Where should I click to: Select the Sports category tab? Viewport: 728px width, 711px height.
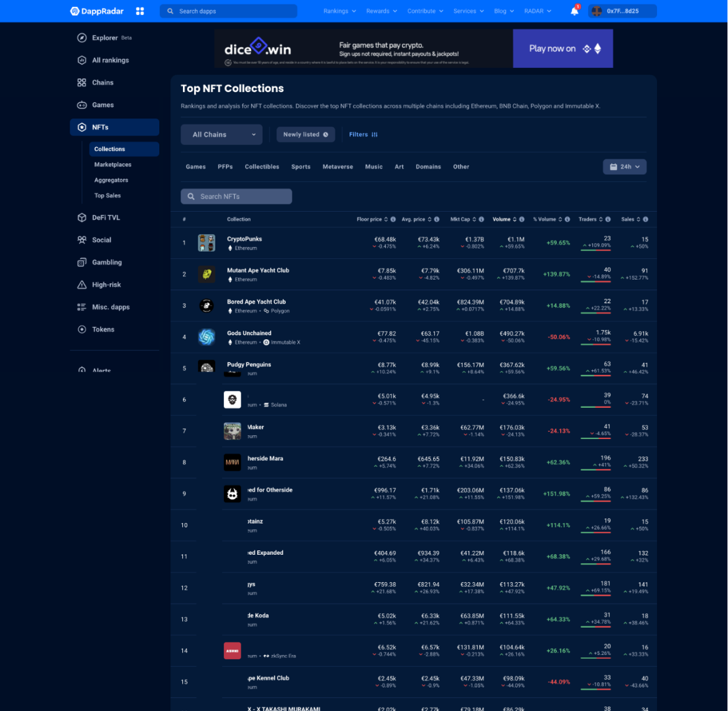click(x=301, y=167)
